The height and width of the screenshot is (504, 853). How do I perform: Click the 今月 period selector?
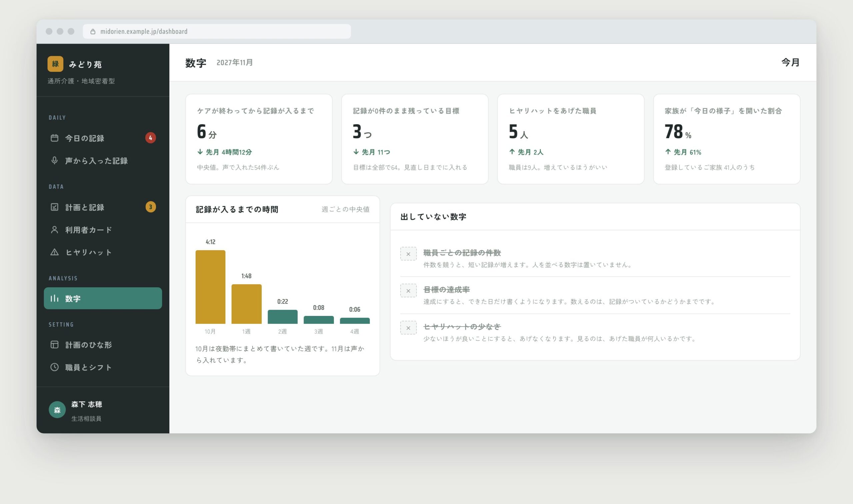click(x=790, y=63)
